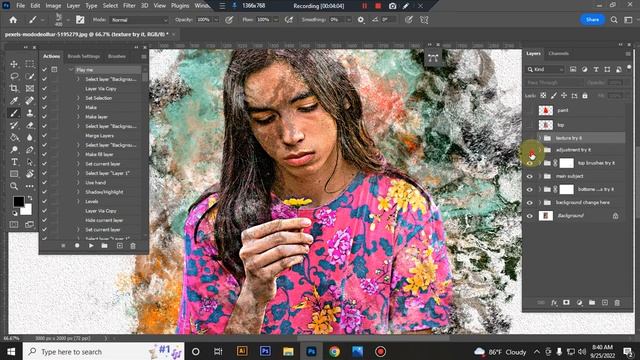The width and height of the screenshot is (640, 360).
Task: Add a layer mask
Action: (x=566, y=302)
